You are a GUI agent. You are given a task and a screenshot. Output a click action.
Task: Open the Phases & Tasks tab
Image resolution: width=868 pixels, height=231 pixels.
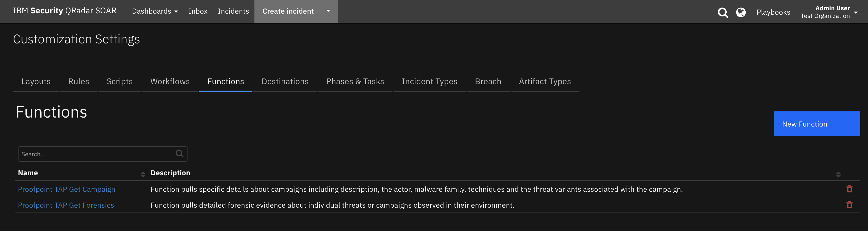tap(355, 82)
